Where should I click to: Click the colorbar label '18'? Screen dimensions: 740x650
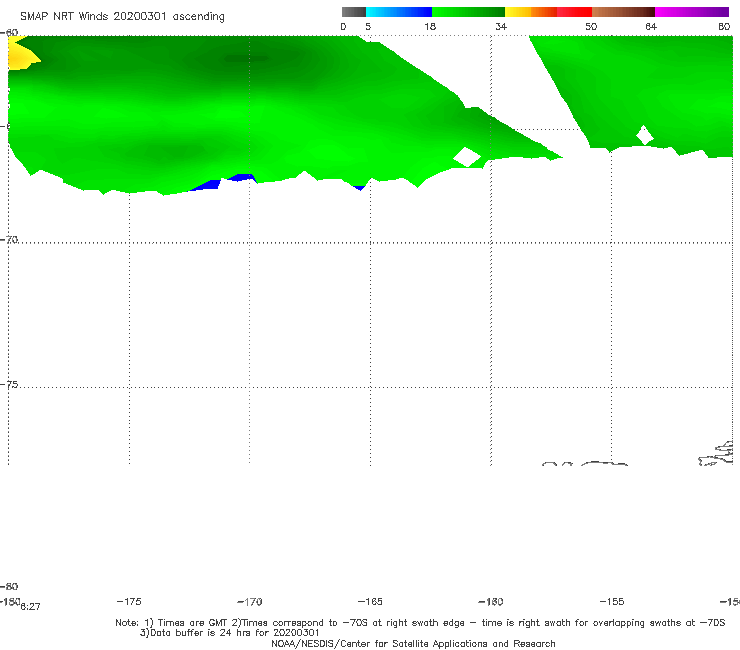430,27
